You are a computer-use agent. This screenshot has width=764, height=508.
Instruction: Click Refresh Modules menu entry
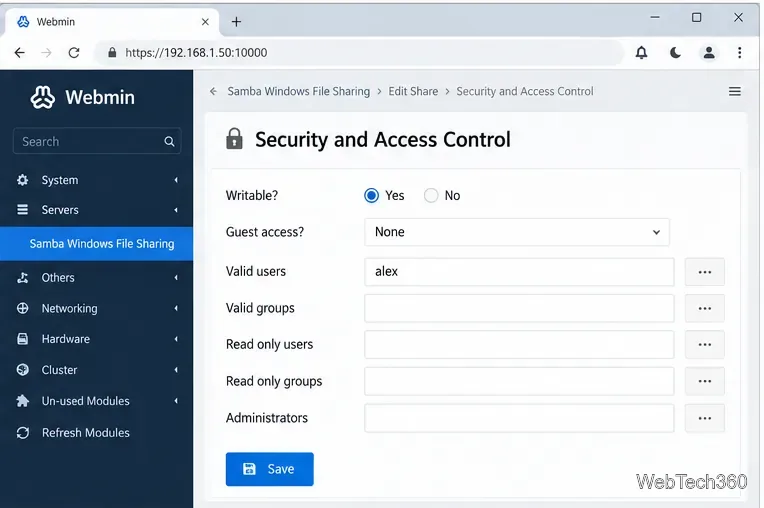click(86, 433)
